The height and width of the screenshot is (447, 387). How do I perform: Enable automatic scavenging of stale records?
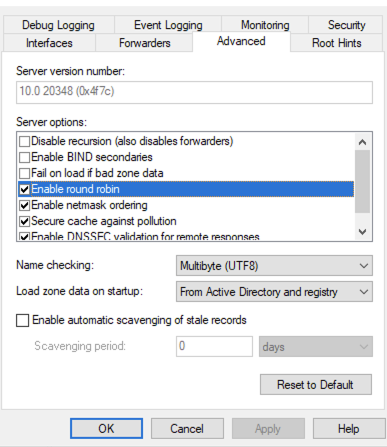pos(22,320)
